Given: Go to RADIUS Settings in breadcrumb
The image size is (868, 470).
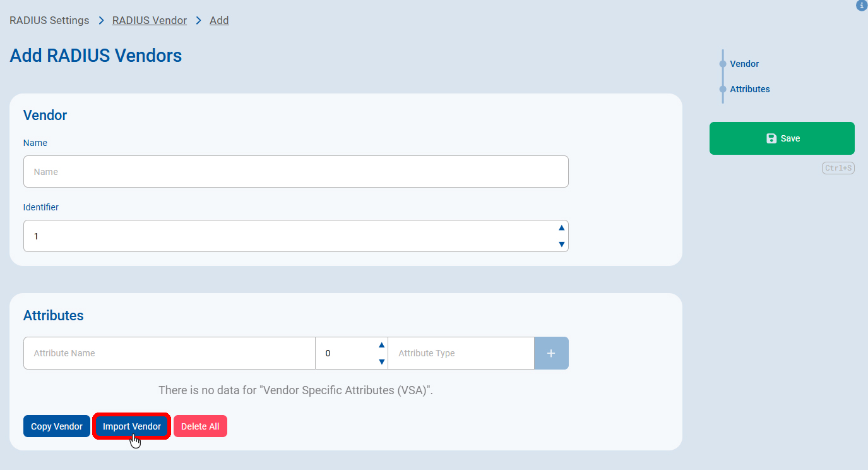Looking at the screenshot, I should (x=49, y=20).
